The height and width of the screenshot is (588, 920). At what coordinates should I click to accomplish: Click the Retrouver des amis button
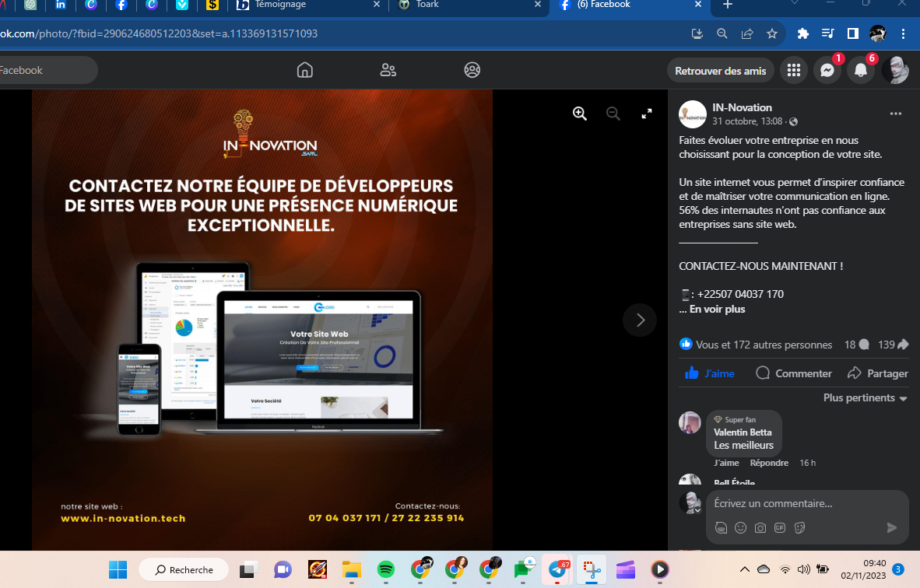point(720,71)
